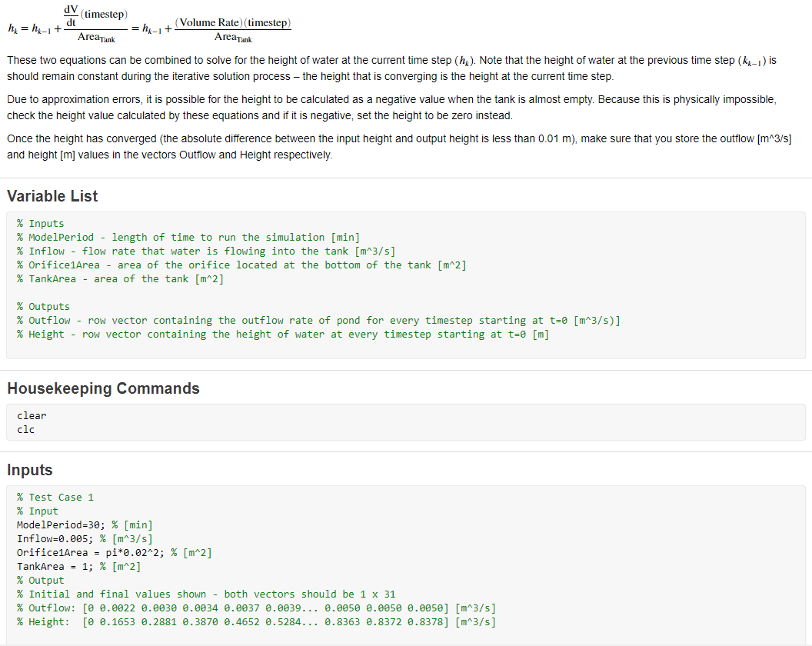812x646 pixels.
Task: Click the 'Orifice1Area = pi*0.02^2;' line
Action: [x=114, y=553]
